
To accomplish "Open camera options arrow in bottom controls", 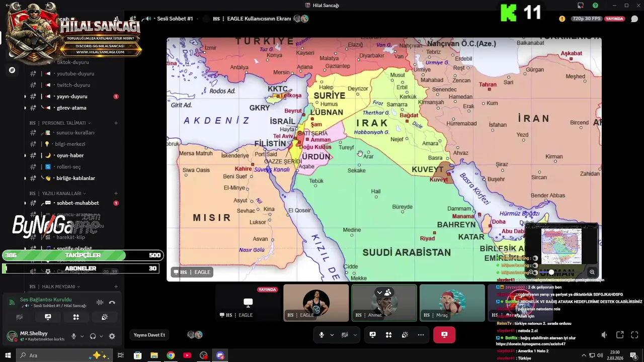I will (x=355, y=335).
